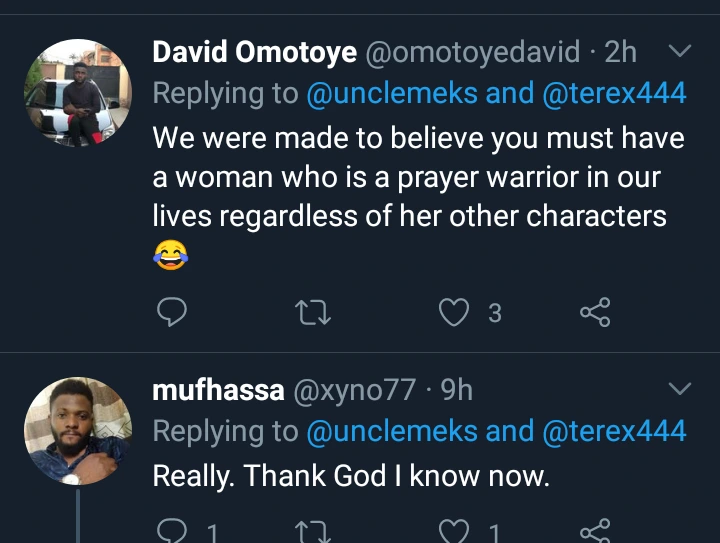
Task: Like mufhassa's tweet with the heart
Action: 456,532
